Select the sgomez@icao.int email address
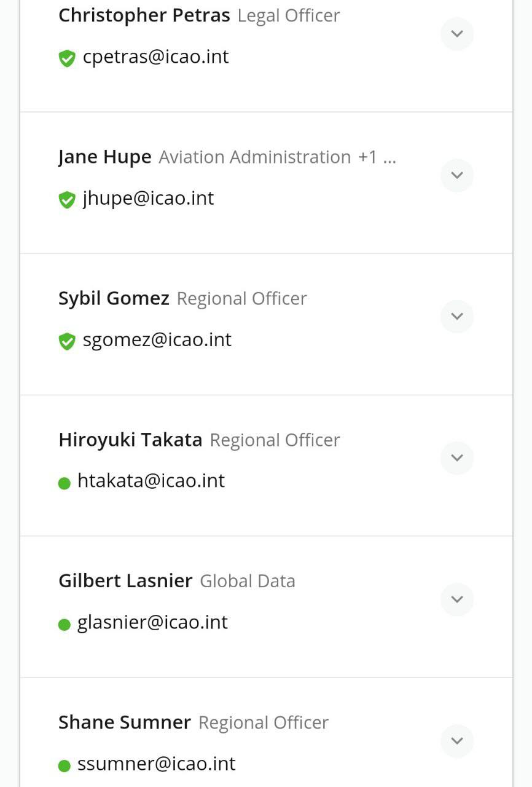The width and height of the screenshot is (532, 787). 157,340
